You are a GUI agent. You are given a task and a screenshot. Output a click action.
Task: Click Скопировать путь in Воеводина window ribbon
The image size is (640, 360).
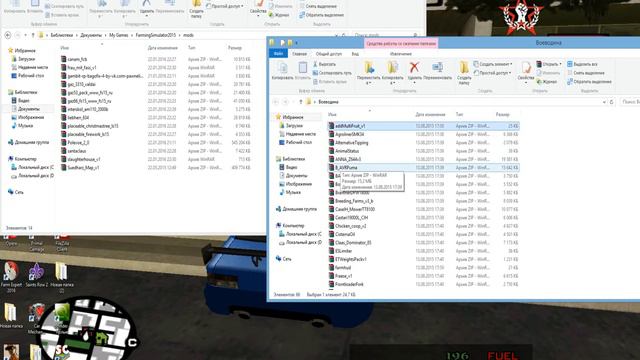pos(332,73)
